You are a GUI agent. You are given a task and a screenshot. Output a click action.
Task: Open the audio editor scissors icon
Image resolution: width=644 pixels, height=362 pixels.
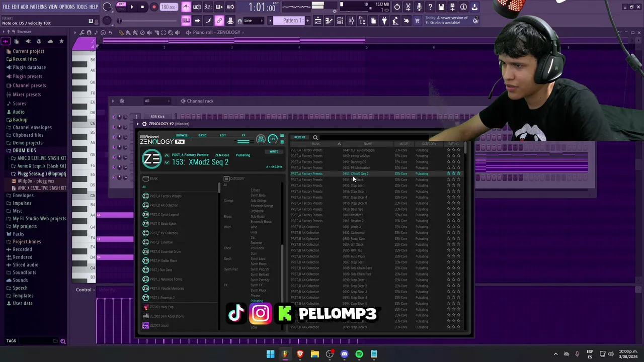point(408,7)
